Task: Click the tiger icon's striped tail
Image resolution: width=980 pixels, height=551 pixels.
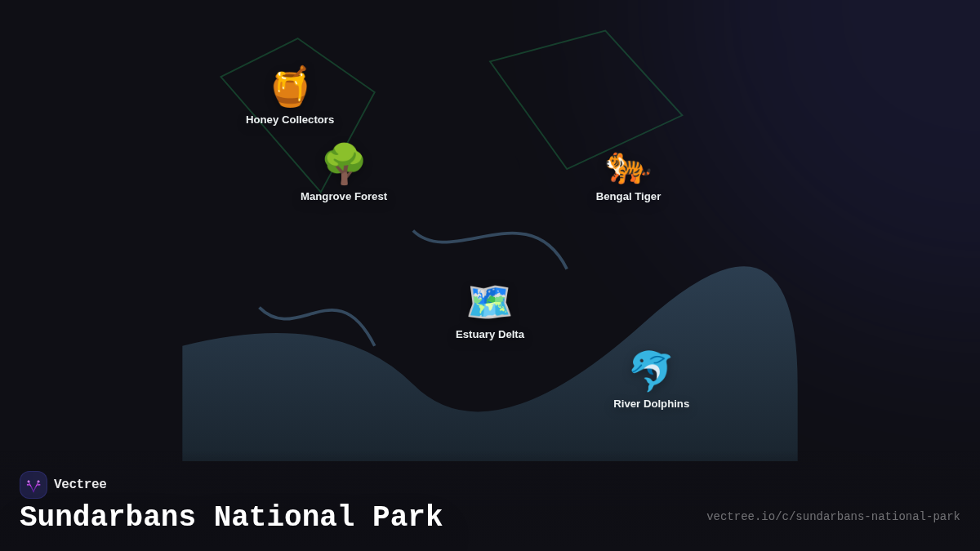Action: pyautogui.click(x=646, y=172)
